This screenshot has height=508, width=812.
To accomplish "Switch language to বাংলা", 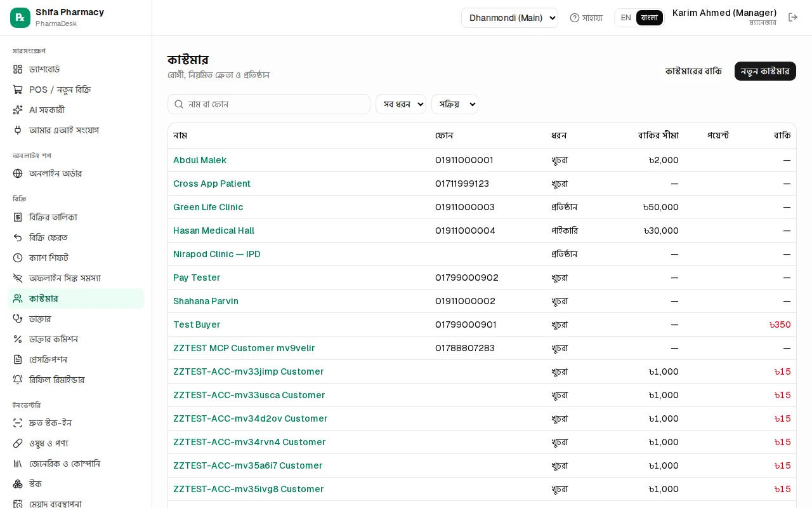I will coord(650,18).
